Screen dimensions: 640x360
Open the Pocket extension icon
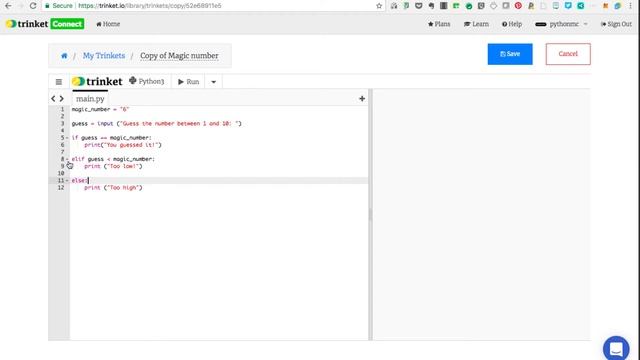click(418, 6)
